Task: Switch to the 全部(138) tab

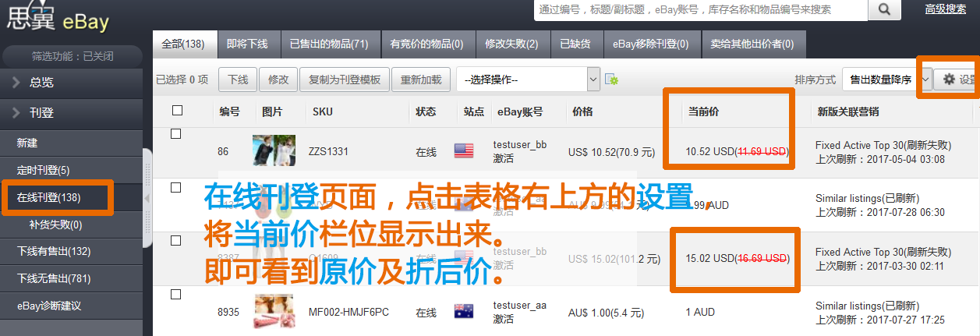Action: (182, 44)
